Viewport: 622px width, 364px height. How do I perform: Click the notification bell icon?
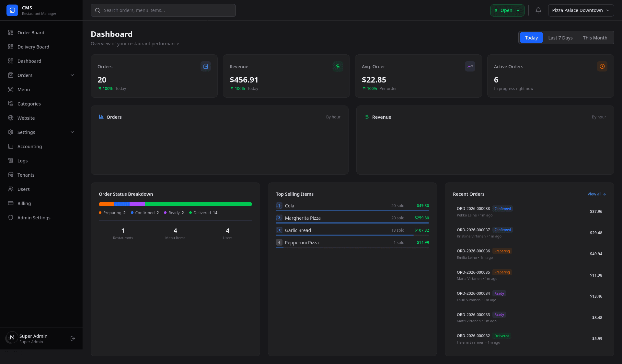538,10
